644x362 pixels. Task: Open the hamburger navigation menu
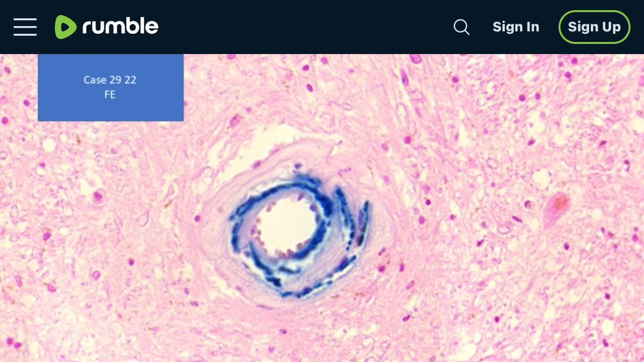25,27
